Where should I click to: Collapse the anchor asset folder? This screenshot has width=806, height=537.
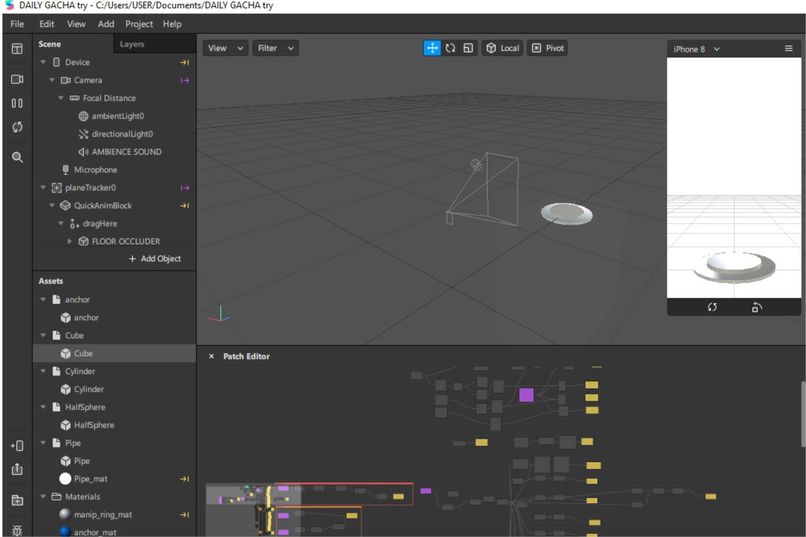pyautogui.click(x=43, y=299)
